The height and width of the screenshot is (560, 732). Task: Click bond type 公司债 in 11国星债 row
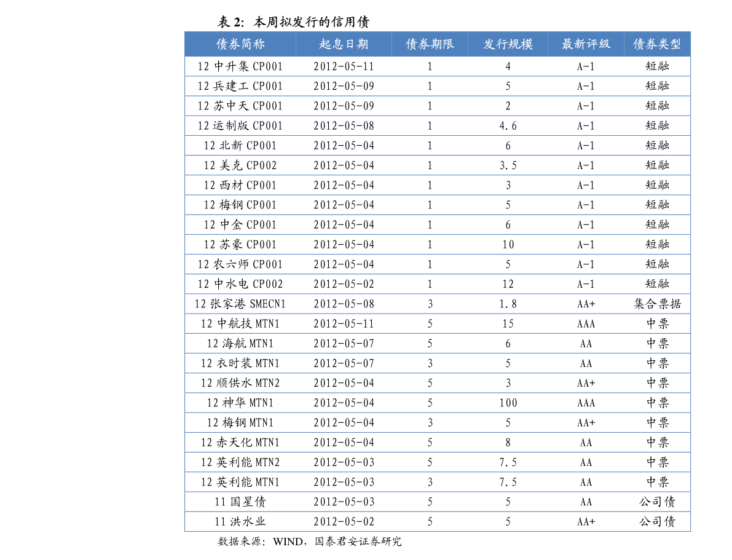[657, 502]
